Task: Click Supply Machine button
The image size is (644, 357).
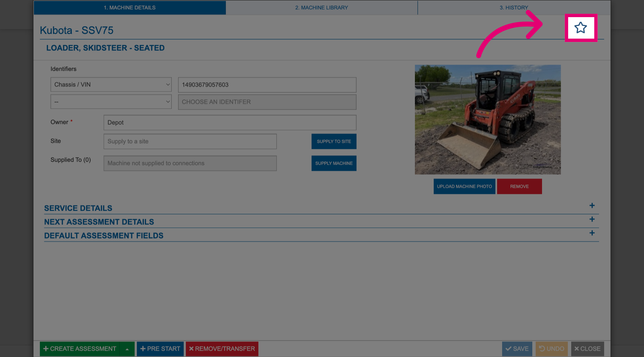Action: pyautogui.click(x=334, y=163)
